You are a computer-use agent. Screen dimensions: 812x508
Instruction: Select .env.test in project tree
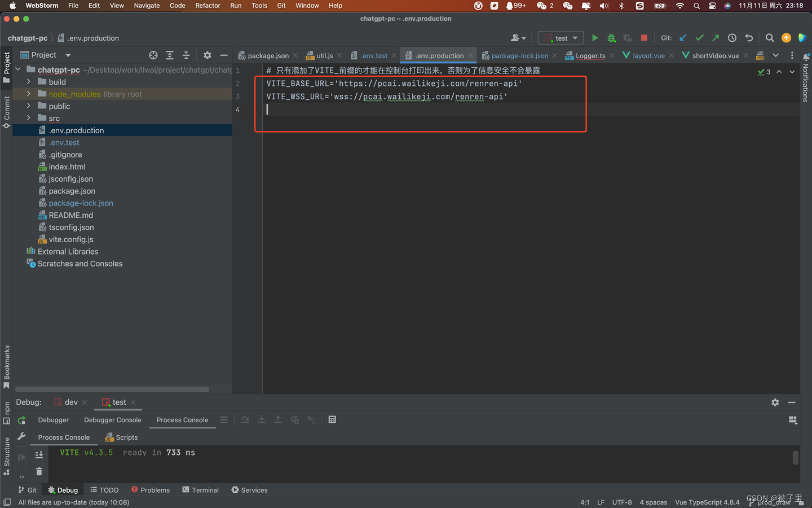[x=64, y=142]
